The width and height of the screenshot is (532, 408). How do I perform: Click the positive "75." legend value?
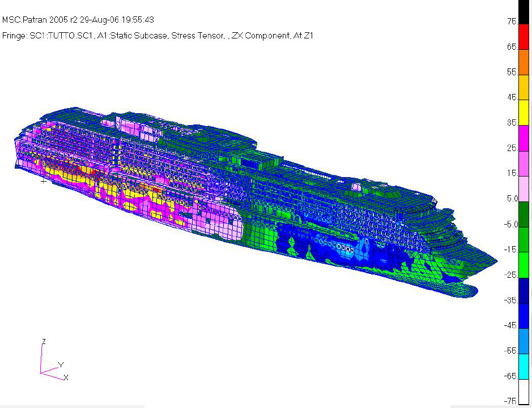513,22
